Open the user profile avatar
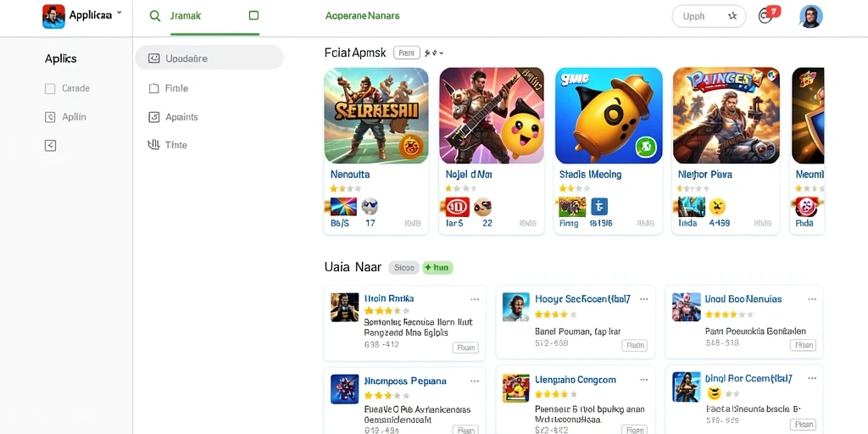Viewport: 868px width, 434px height. click(811, 17)
